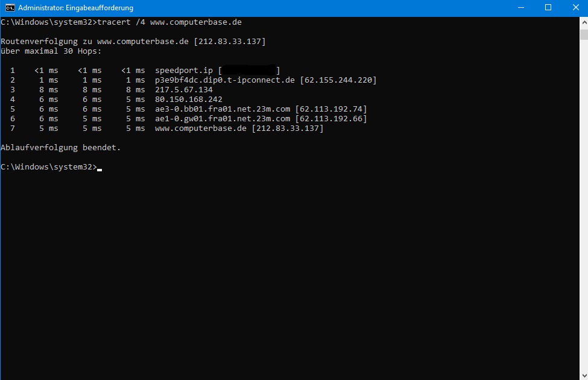
Task: Click the blinking cursor at the command prompt
Action: pos(99,169)
